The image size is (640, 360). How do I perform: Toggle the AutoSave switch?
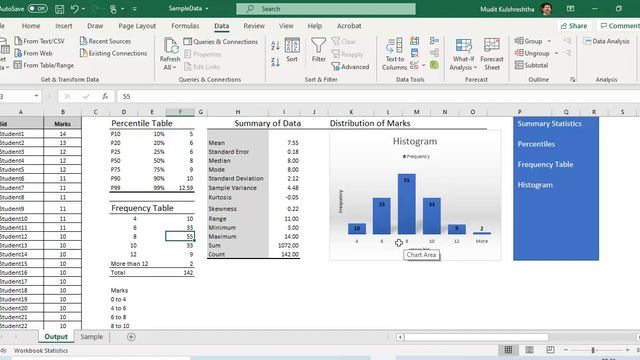point(38,8)
